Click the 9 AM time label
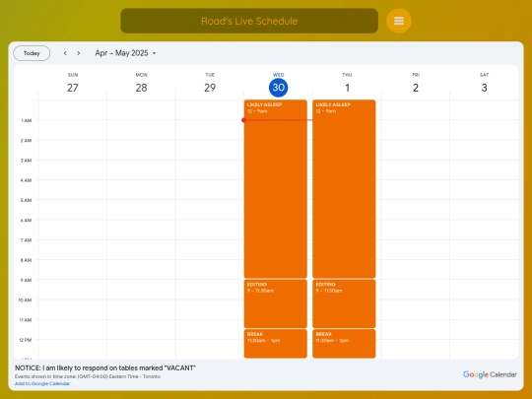 pos(27,280)
